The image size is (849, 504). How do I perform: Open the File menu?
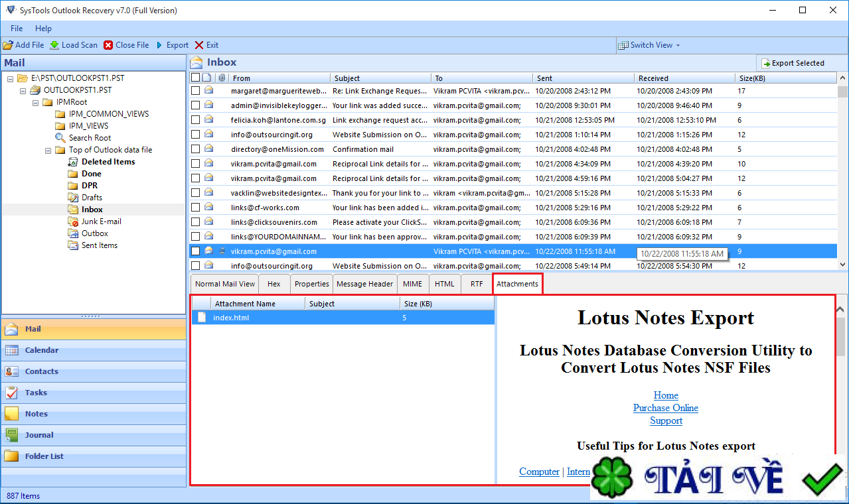pyautogui.click(x=17, y=29)
